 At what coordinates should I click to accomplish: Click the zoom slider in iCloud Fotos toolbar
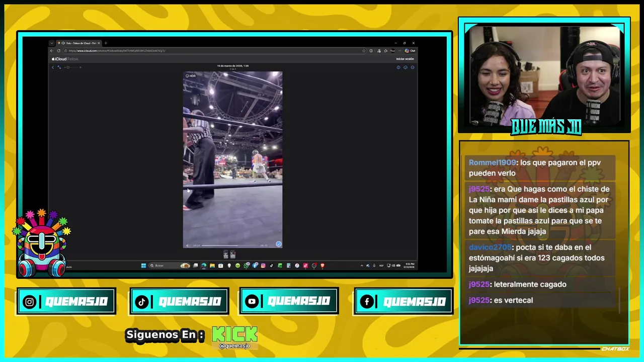tap(72, 67)
